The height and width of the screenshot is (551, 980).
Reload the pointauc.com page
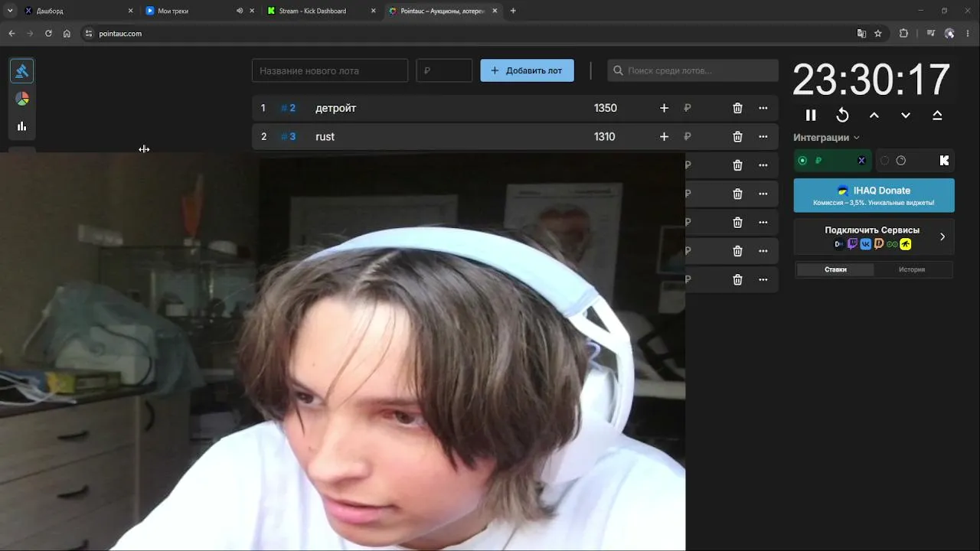[48, 34]
